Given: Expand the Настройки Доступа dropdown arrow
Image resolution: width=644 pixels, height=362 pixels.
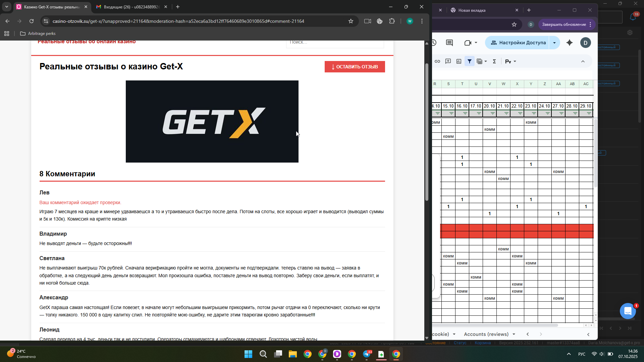Looking at the screenshot, I should coord(554,43).
